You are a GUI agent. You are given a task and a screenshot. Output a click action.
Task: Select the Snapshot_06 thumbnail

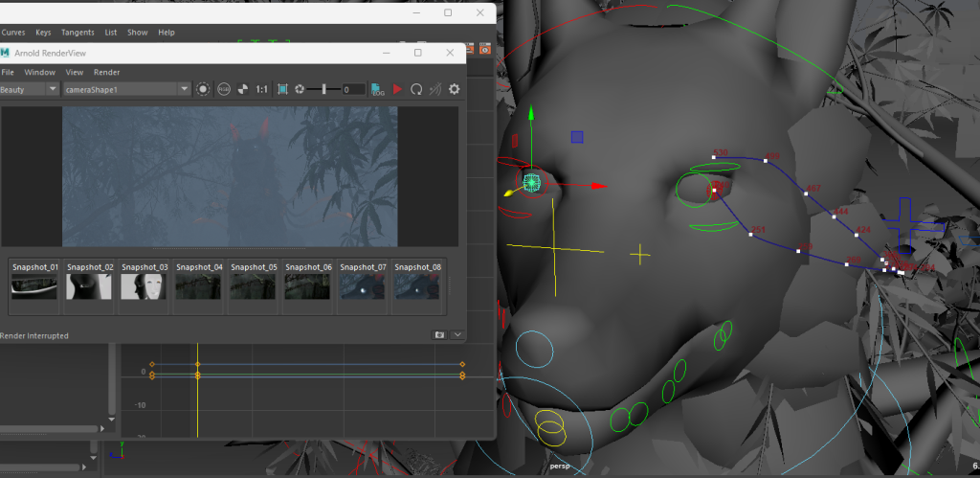point(307,286)
